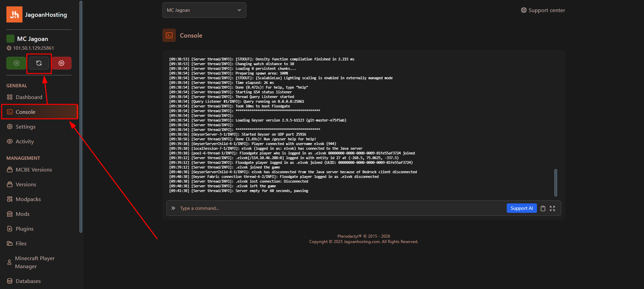Click the dropdown chevron arrow
This screenshot has width=644, height=289.
tap(239, 10)
